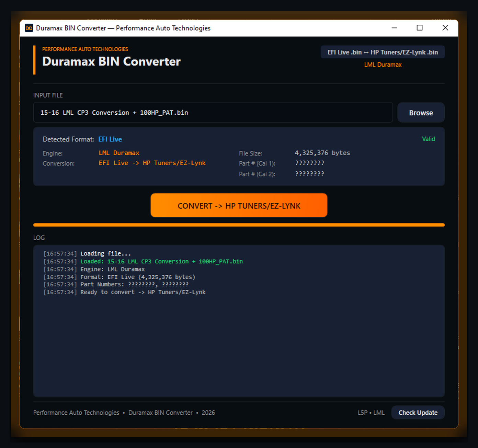
Task: Click the Check Update button
Action: [x=418, y=413]
